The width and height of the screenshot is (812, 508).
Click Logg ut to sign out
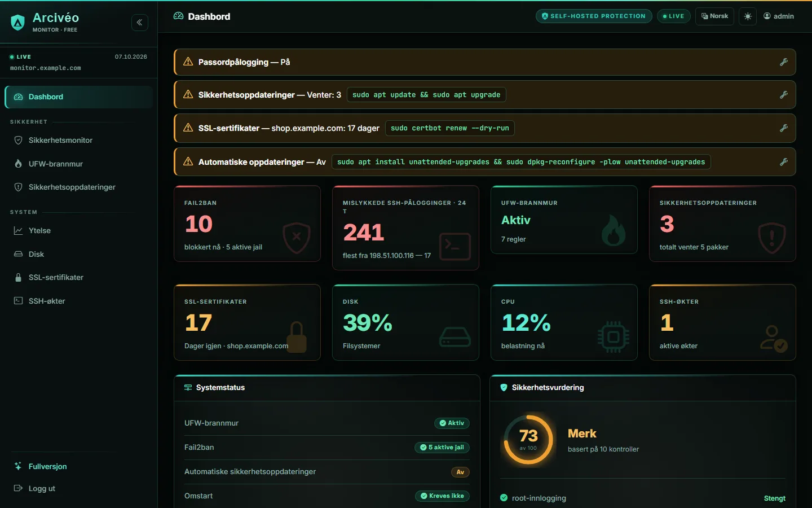79,489
